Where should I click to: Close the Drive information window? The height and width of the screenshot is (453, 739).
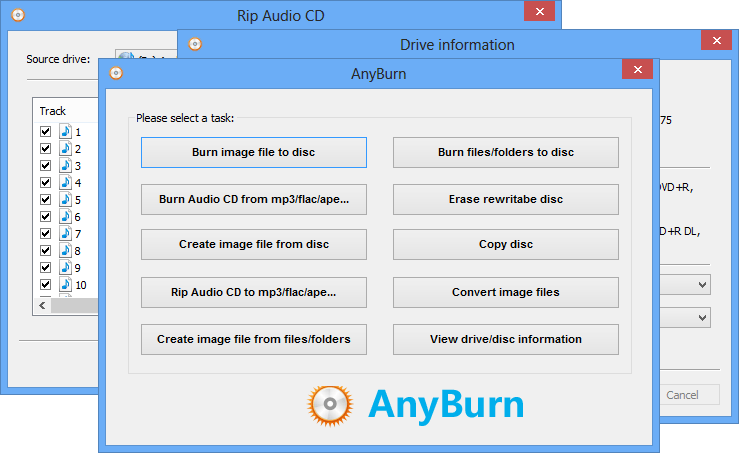point(716,40)
